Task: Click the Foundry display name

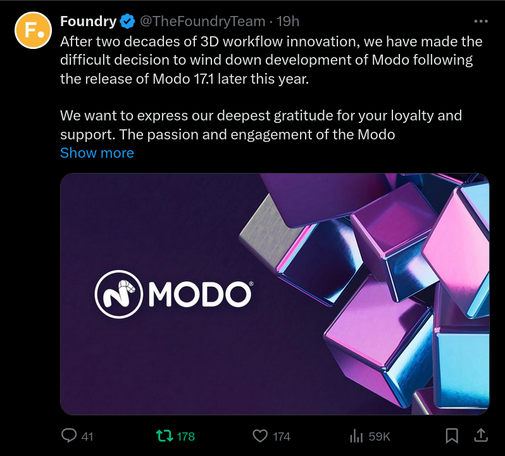Action: point(88,21)
